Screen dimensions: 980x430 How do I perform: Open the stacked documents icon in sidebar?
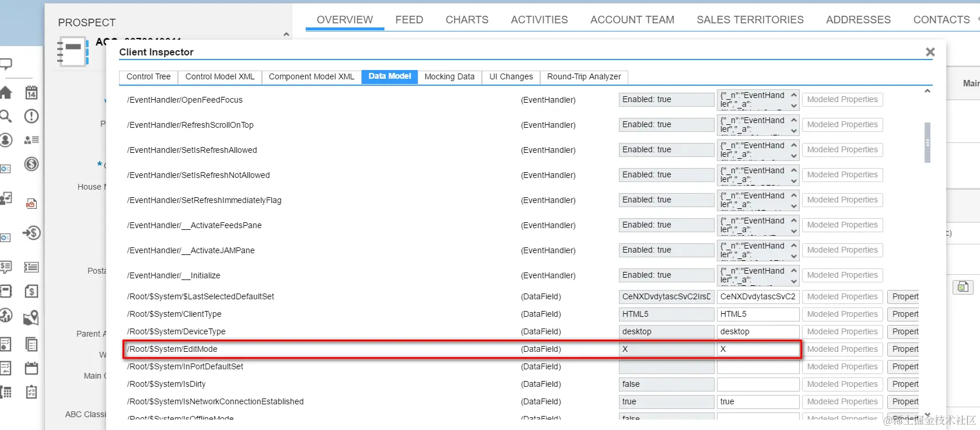pyautogui.click(x=32, y=344)
